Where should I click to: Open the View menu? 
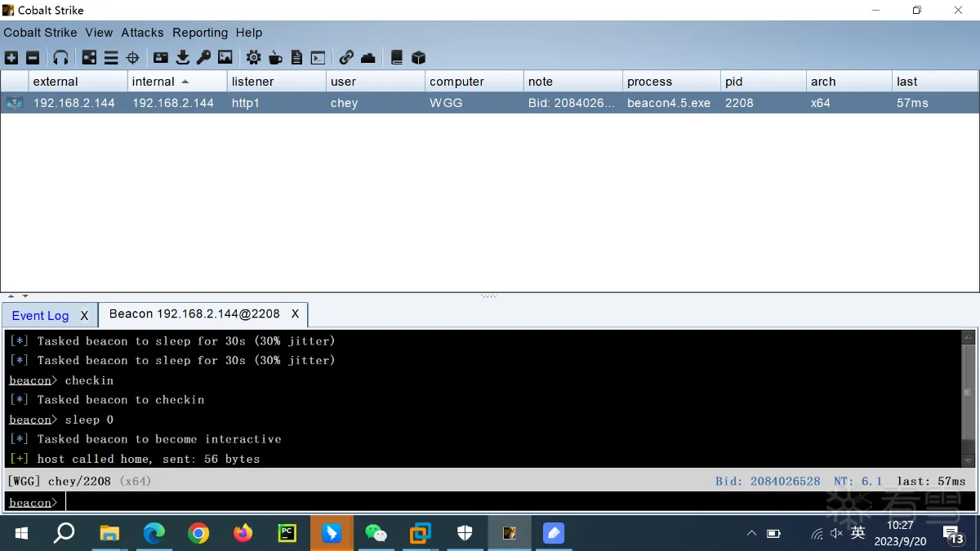pos(99,33)
